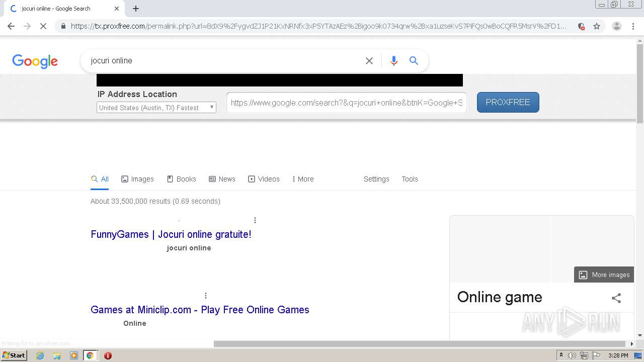Click the blocked content shield icon in address bar
The height and width of the screenshot is (362, 644).
(581, 26)
